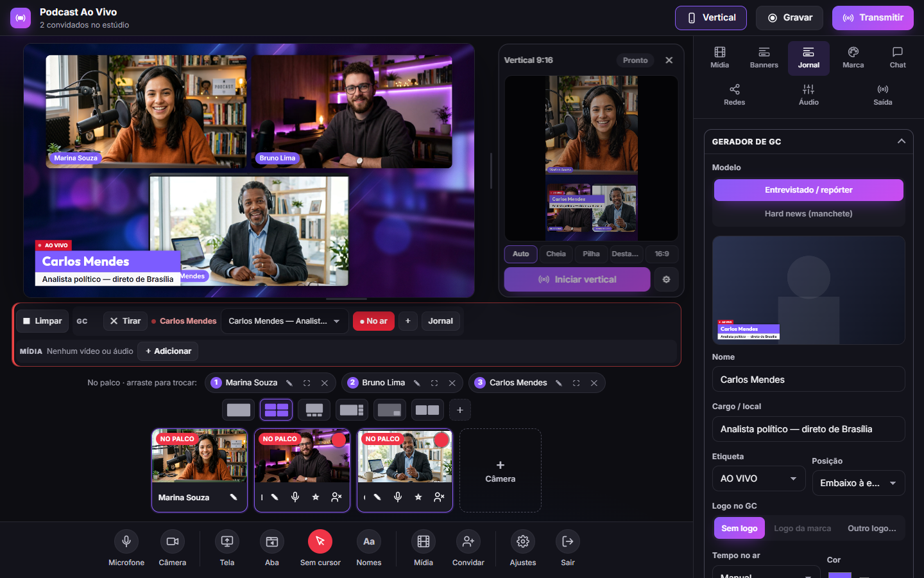Open the Mídia icon in bottom toolbar
Viewport: 924px width, 578px height.
point(424,541)
